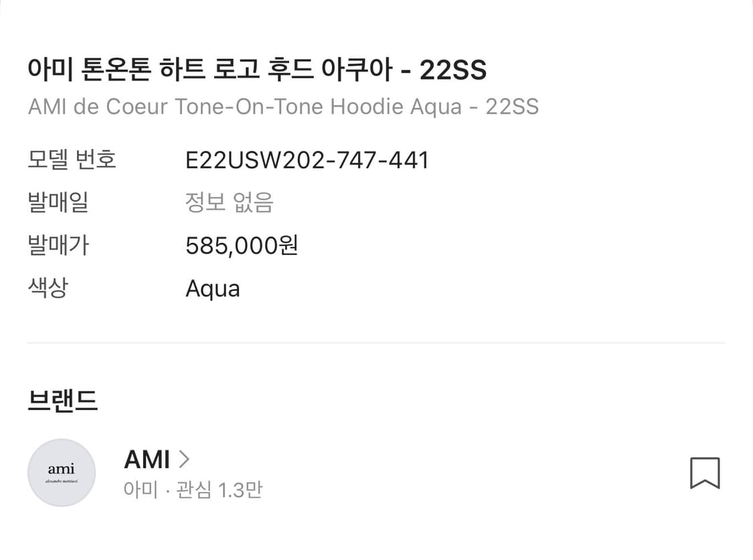Expand the chevron next to AMI
The width and height of the screenshot is (753, 560).
pyautogui.click(x=184, y=460)
